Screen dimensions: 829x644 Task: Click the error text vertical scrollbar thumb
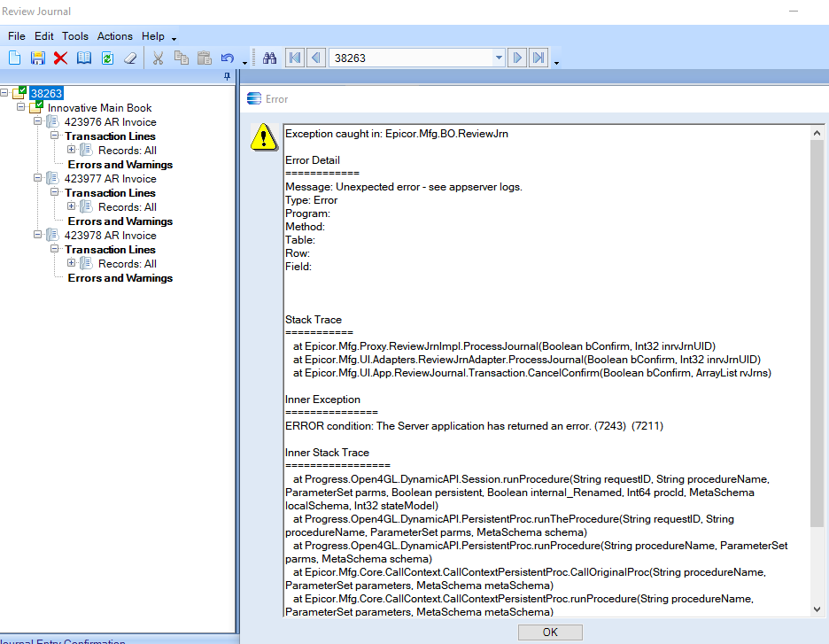pyautogui.click(x=817, y=333)
